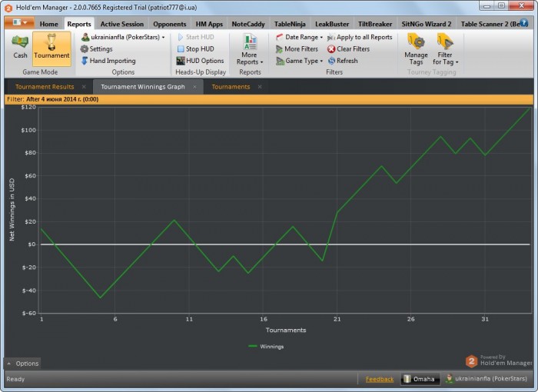
Task: Open the NoteCaddy tab
Action: (x=248, y=24)
